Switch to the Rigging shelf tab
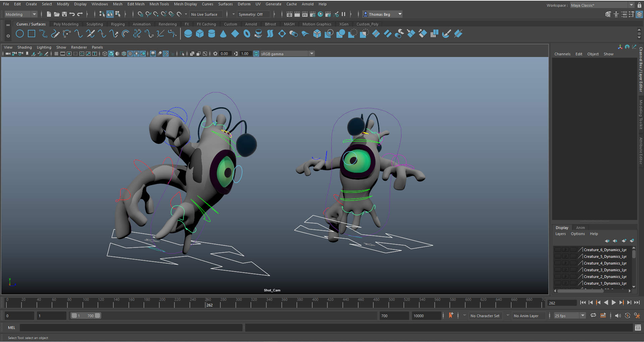The image size is (644, 342). click(117, 24)
